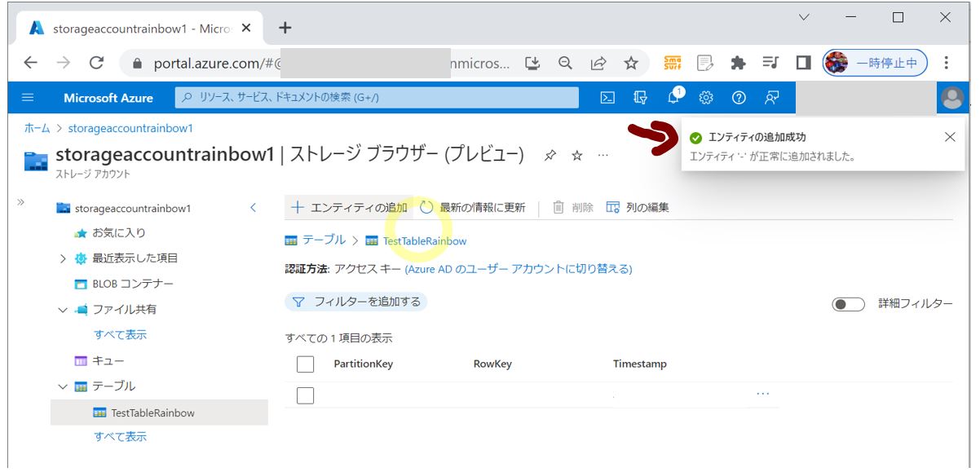
Task: Sort by RowKey column header
Action: (x=492, y=364)
